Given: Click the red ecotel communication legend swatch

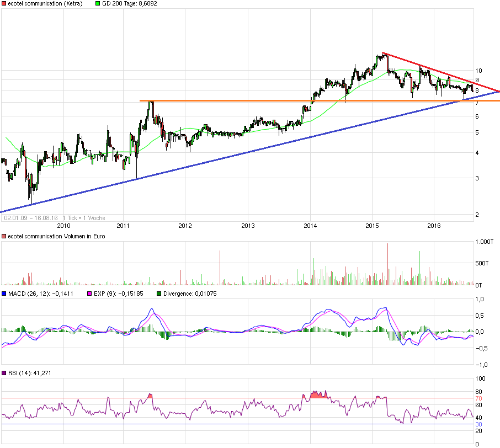Looking at the screenshot, I should point(4,3).
